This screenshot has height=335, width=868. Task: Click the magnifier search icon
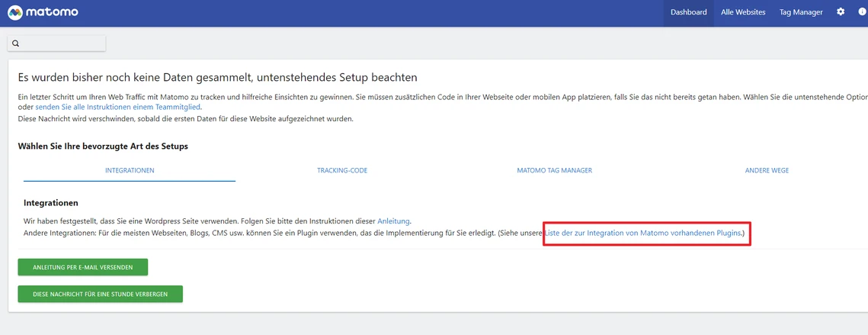pyautogui.click(x=16, y=43)
